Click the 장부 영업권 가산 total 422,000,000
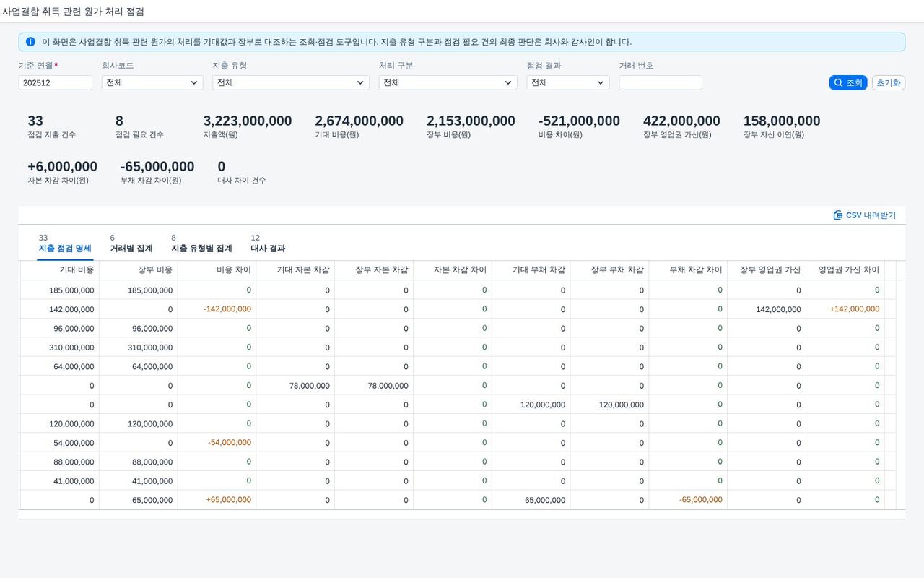 (681, 121)
